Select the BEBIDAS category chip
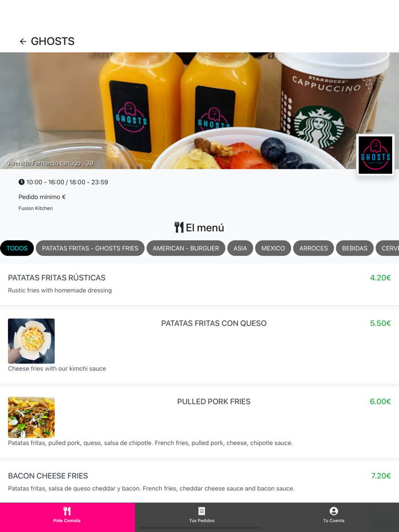 [355, 248]
